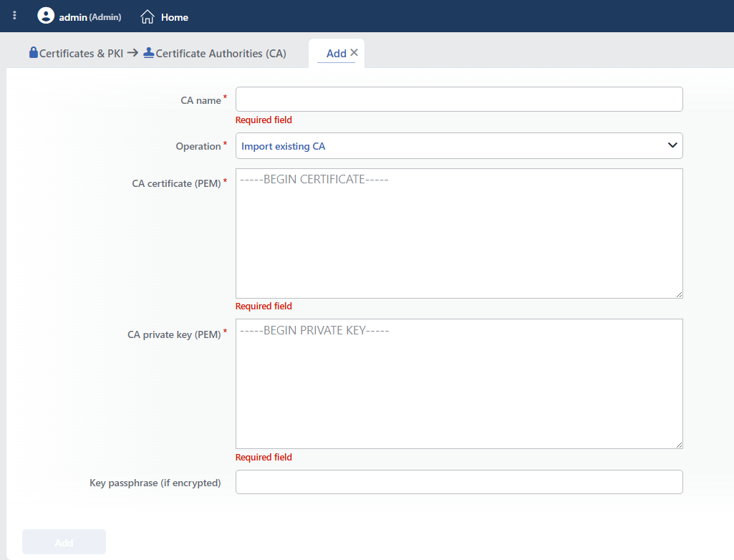Click Required field message under CA private key
This screenshot has width=734, height=560.
coord(264,458)
